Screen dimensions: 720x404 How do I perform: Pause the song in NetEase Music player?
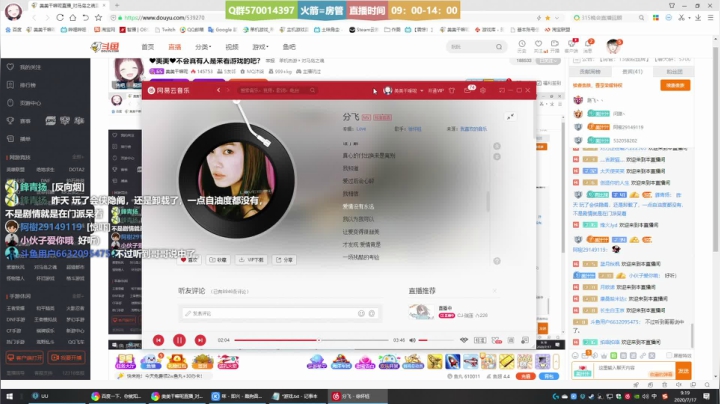click(x=179, y=340)
